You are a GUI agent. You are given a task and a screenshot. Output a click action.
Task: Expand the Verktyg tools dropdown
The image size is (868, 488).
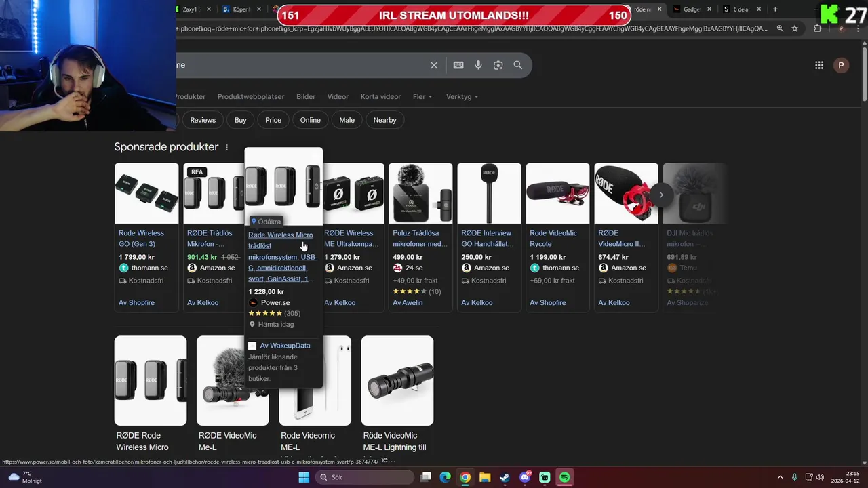tap(462, 96)
